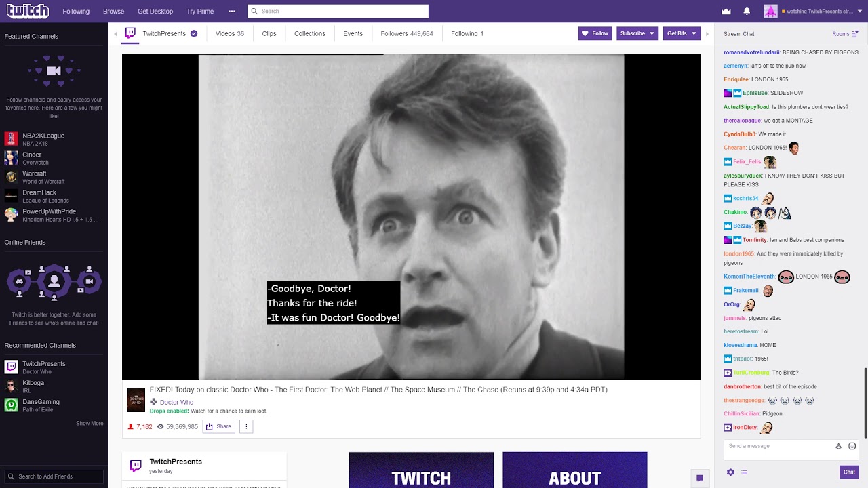Click Try Prime in top navigation

(200, 12)
